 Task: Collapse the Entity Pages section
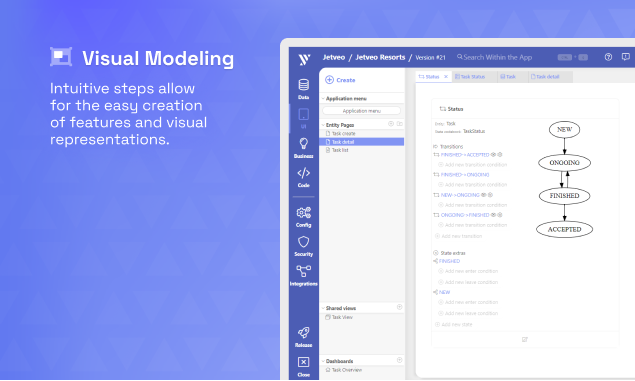point(323,125)
